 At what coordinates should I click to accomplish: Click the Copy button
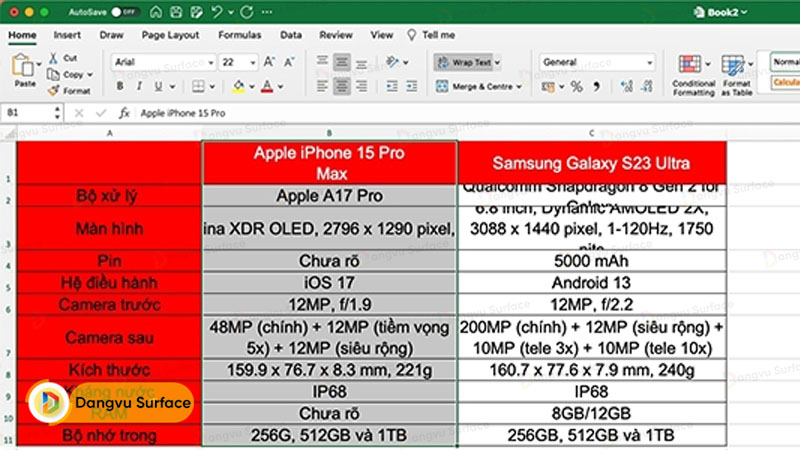(x=66, y=74)
